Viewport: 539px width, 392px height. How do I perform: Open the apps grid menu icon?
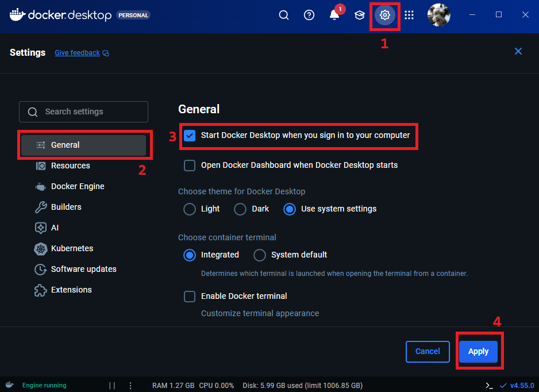click(409, 16)
